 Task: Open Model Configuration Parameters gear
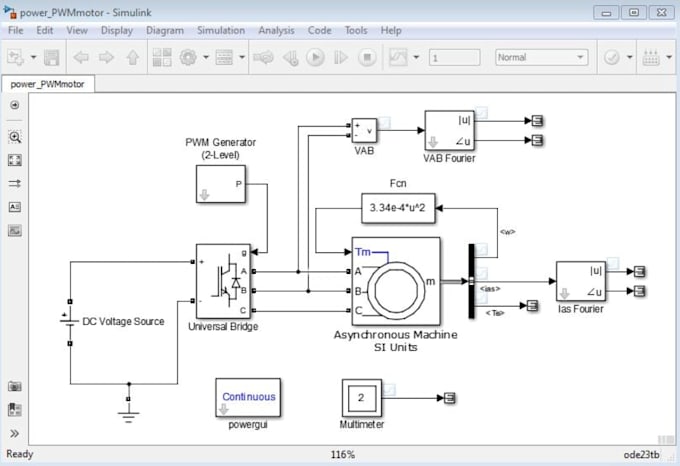188,57
